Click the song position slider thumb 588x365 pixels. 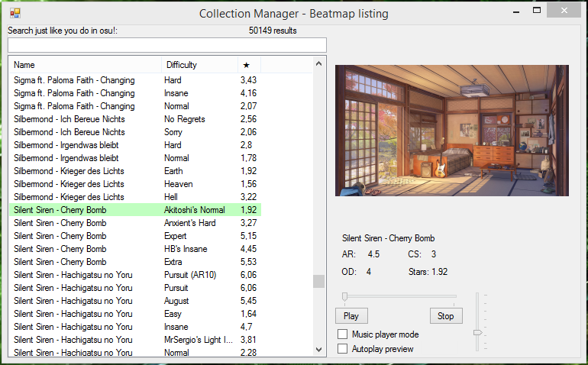pyautogui.click(x=344, y=297)
